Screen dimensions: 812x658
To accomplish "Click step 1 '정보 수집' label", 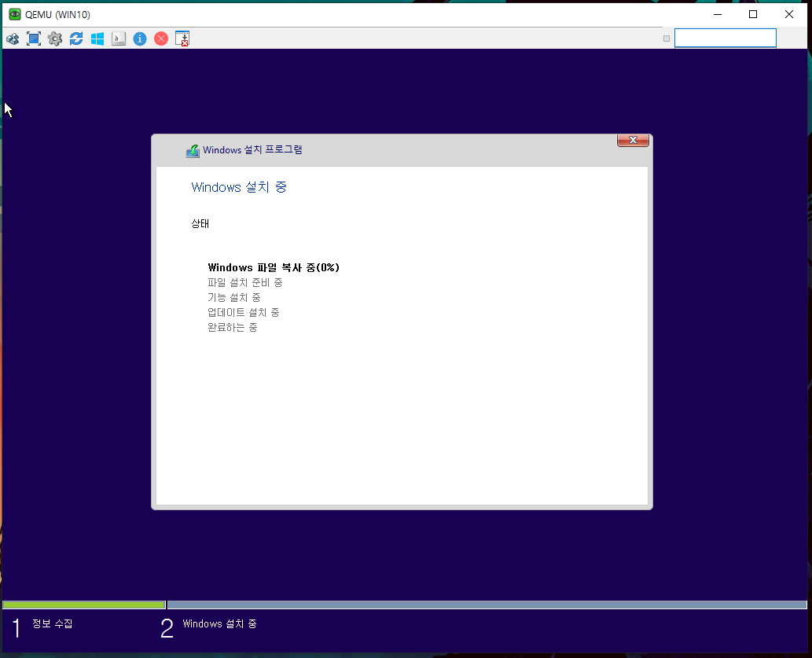I will 53,624.
